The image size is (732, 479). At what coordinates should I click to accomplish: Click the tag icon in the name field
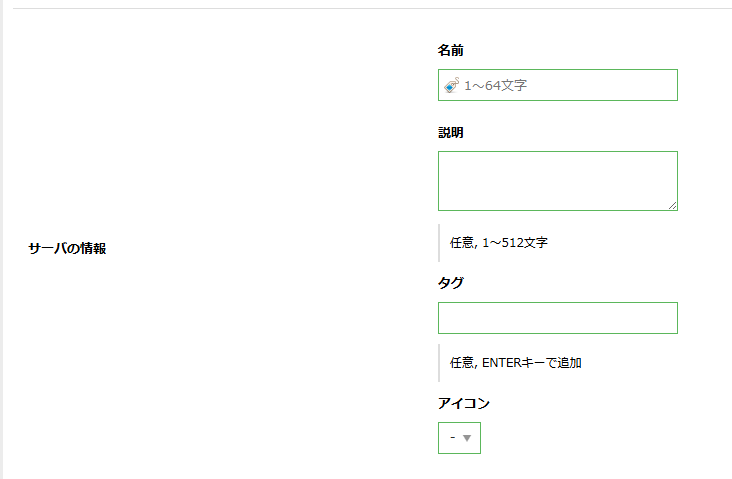[x=451, y=86]
